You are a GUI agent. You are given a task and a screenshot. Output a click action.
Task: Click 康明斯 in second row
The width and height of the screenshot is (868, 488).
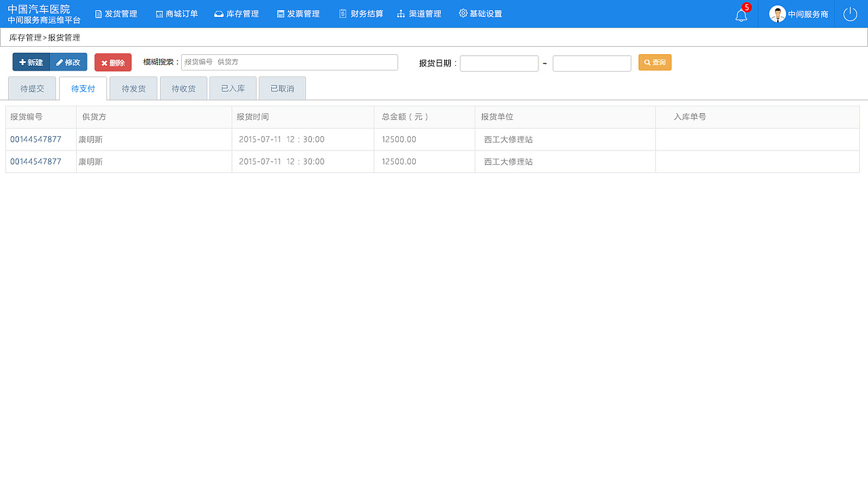click(x=90, y=162)
